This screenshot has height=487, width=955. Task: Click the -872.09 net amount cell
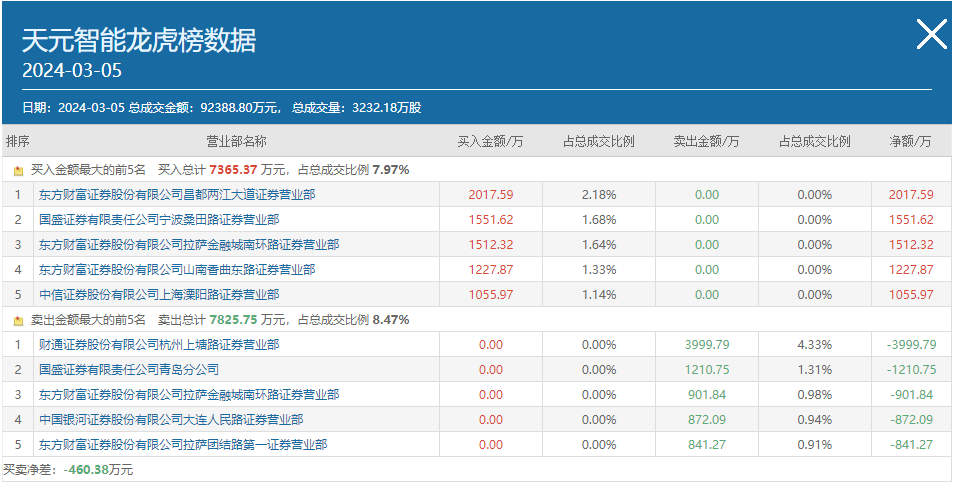[x=911, y=419]
